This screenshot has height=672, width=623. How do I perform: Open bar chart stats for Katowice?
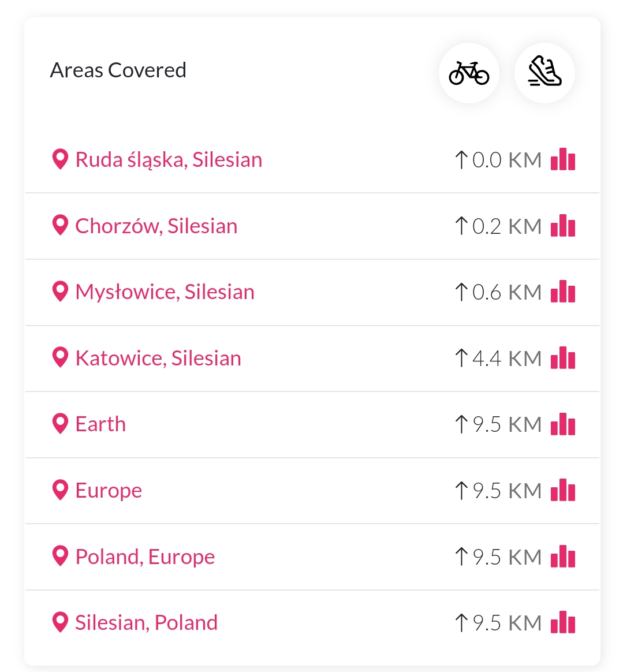(562, 358)
